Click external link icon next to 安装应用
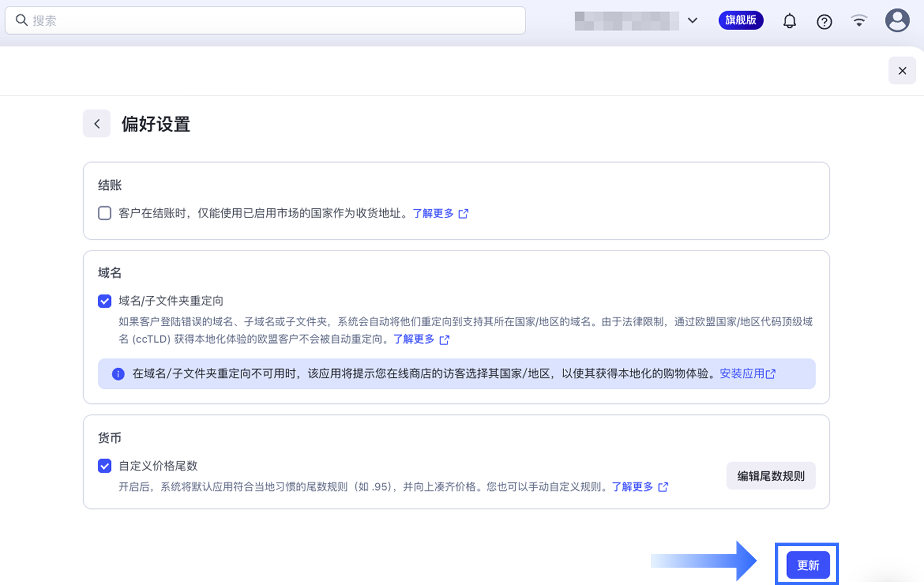The height and width of the screenshot is (585, 924). pyautogui.click(x=771, y=374)
